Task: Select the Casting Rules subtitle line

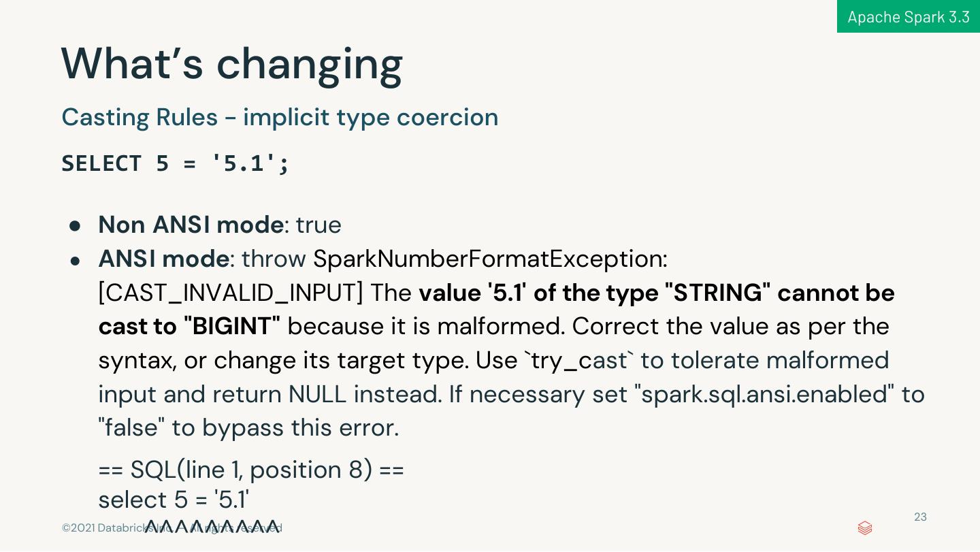Action: (280, 117)
